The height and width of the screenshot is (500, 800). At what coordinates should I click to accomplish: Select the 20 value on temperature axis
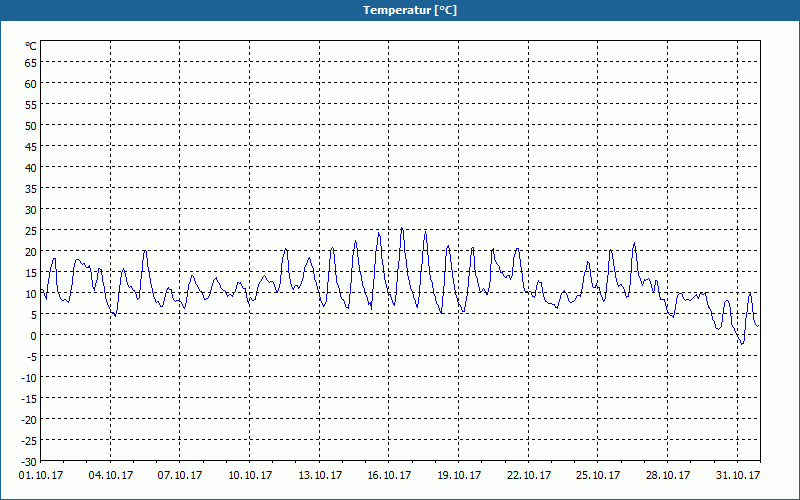click(x=31, y=252)
